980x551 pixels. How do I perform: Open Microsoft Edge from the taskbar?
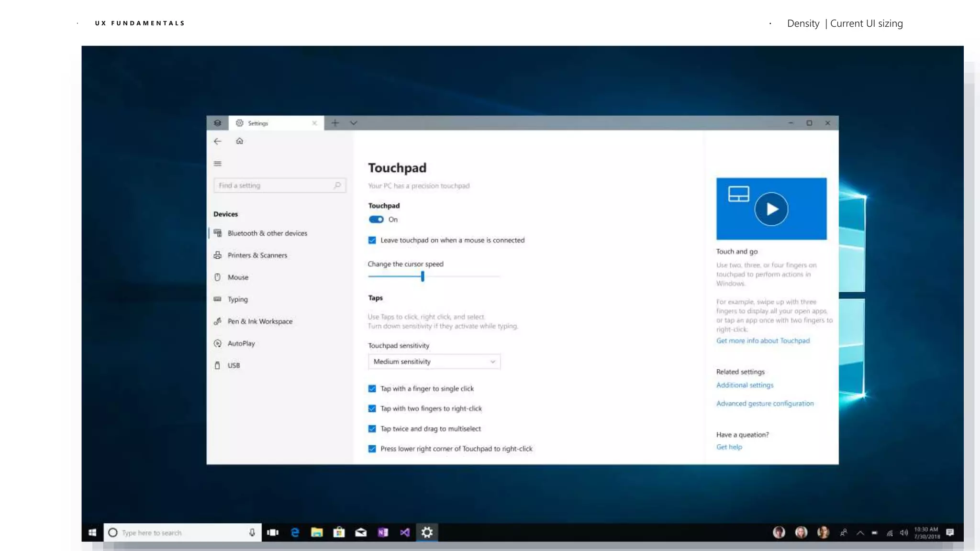click(x=295, y=532)
